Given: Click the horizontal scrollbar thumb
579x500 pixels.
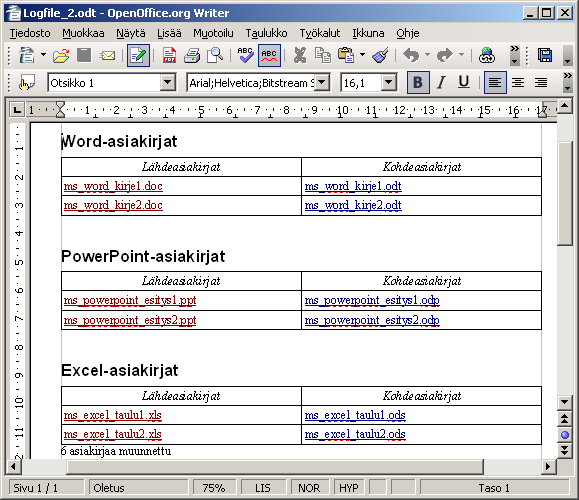Looking at the screenshot, I should pos(275,467).
